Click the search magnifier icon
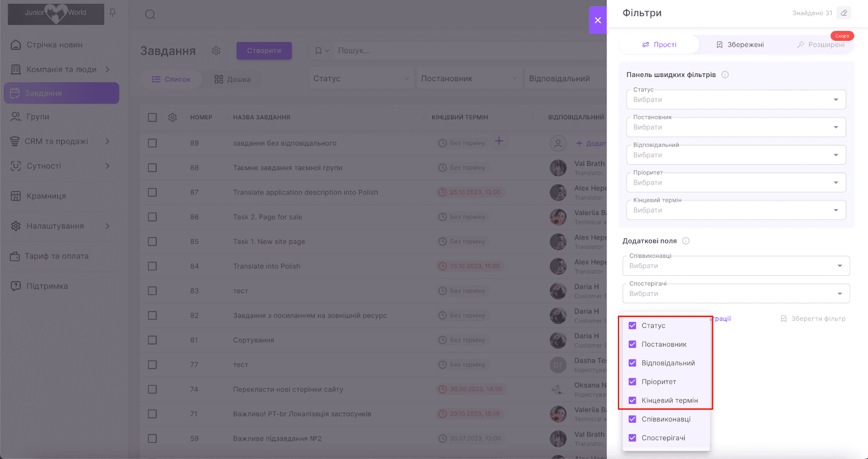The image size is (868, 459). click(x=150, y=15)
